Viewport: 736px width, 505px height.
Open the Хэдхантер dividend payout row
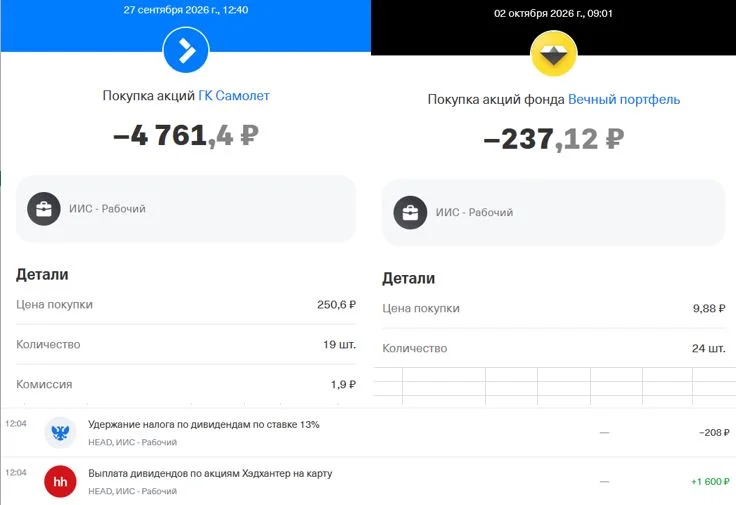(x=368, y=482)
